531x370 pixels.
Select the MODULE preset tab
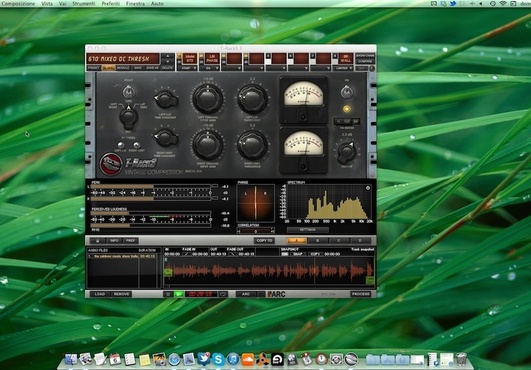[123, 68]
